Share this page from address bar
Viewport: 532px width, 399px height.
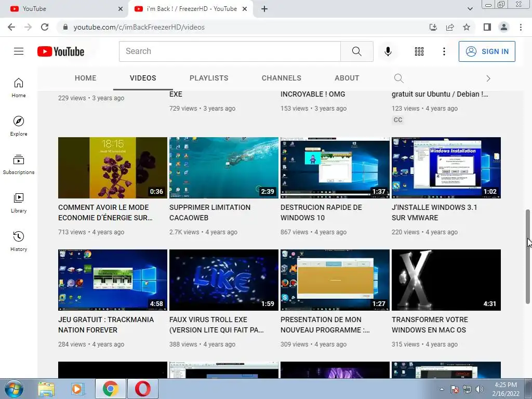click(x=450, y=27)
